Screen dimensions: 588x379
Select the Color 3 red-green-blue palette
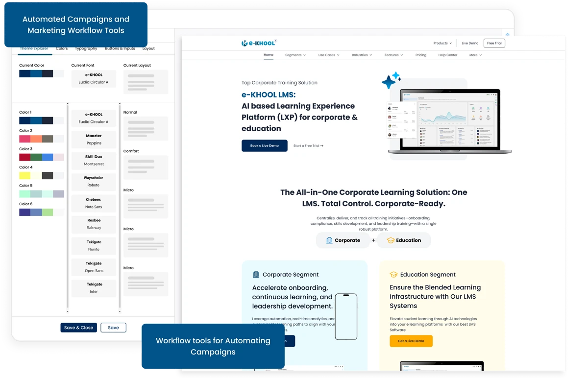click(42, 157)
